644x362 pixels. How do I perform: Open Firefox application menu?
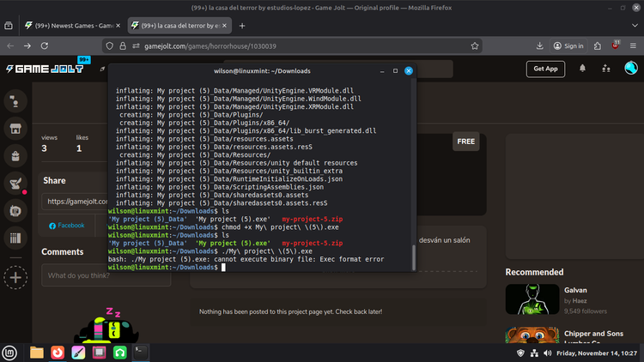[633, 46]
